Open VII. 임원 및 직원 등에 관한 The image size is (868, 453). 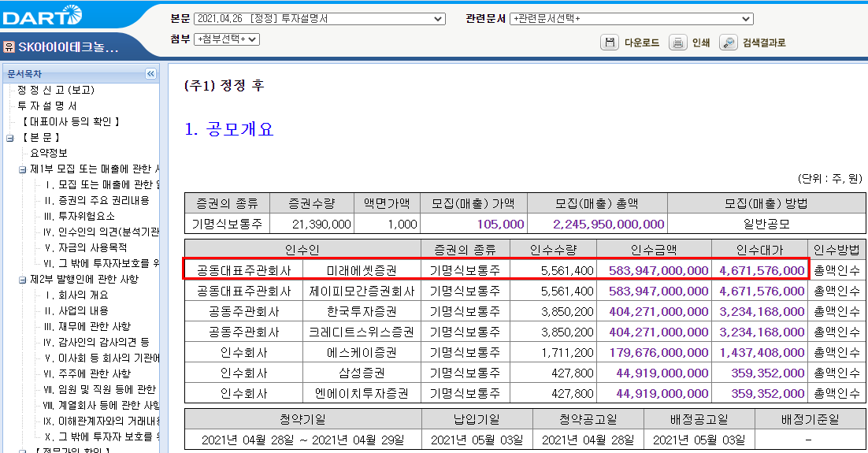click(x=100, y=389)
